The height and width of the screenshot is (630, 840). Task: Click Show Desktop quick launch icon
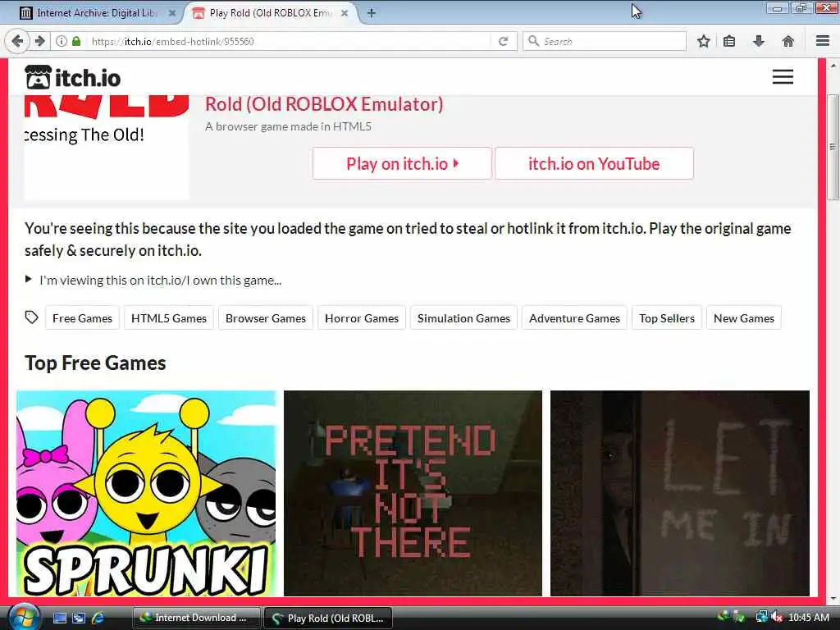point(59,618)
